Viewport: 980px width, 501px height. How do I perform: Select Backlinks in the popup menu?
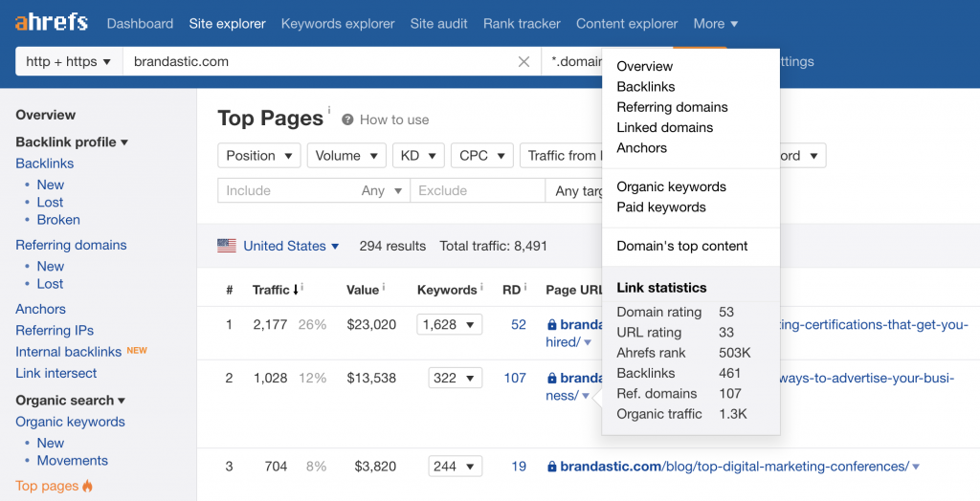coord(646,87)
